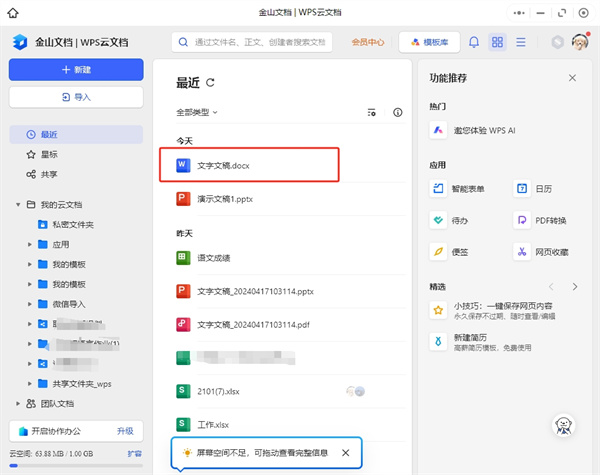Viewport: 600px width, 475px height.
Task: Click the assistant mascot floating icon
Action: point(563,424)
